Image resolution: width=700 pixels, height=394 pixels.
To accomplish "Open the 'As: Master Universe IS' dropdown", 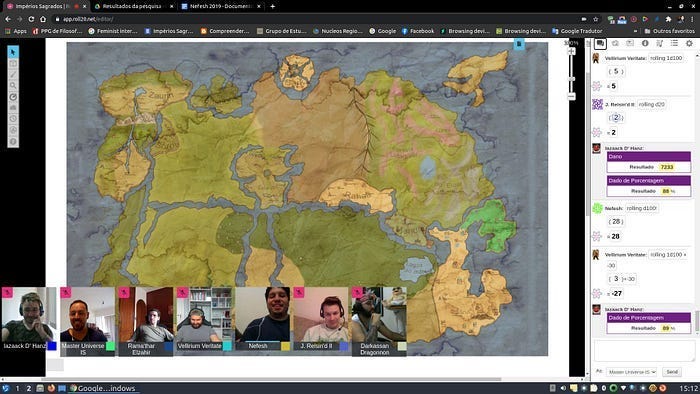I will pyautogui.click(x=632, y=372).
